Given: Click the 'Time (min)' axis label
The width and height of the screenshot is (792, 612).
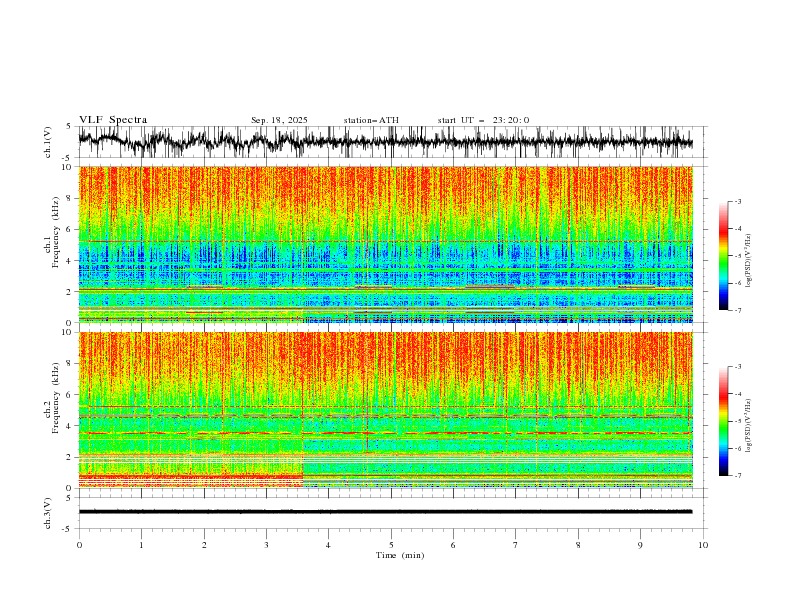Looking at the screenshot, I should click(400, 555).
